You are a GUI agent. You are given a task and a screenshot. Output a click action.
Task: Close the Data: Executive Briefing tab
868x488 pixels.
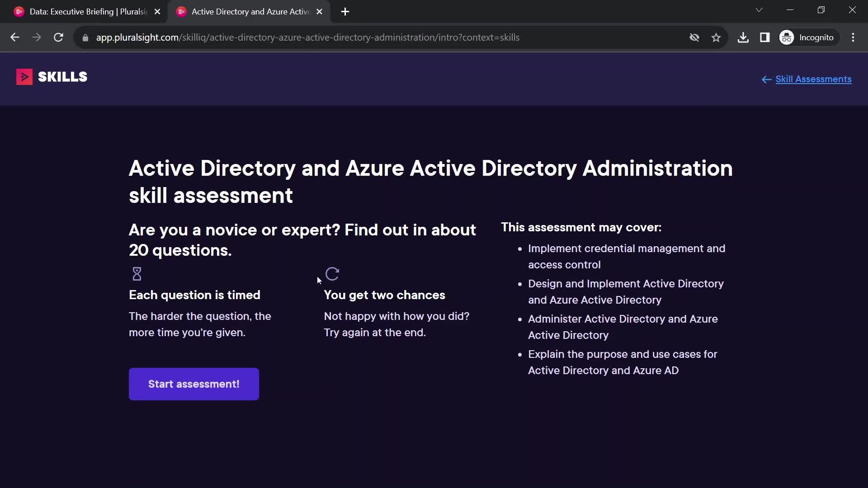[157, 12]
